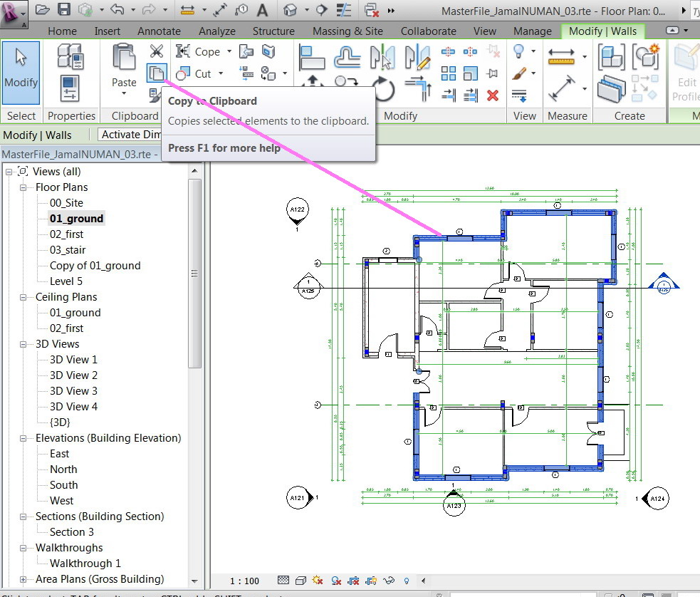Screen dimensions: 700x597
Task: Open the Hide in View lightbulb dropdown
Action: click(x=533, y=51)
